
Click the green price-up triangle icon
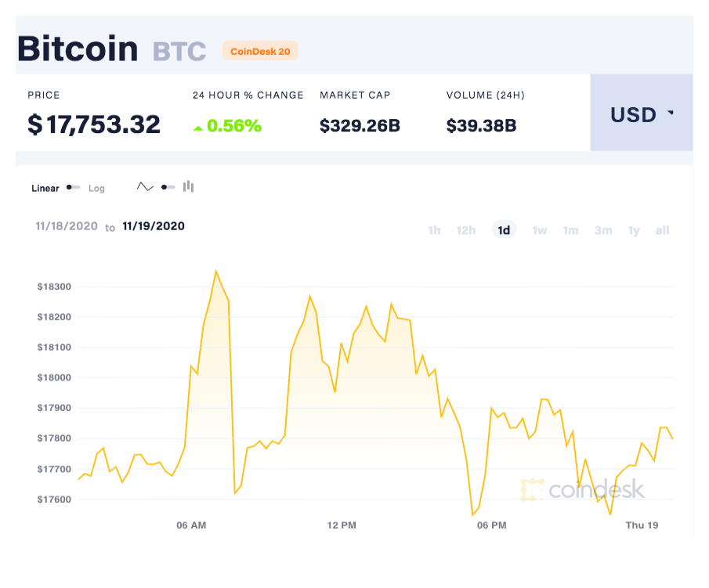pyautogui.click(x=198, y=128)
